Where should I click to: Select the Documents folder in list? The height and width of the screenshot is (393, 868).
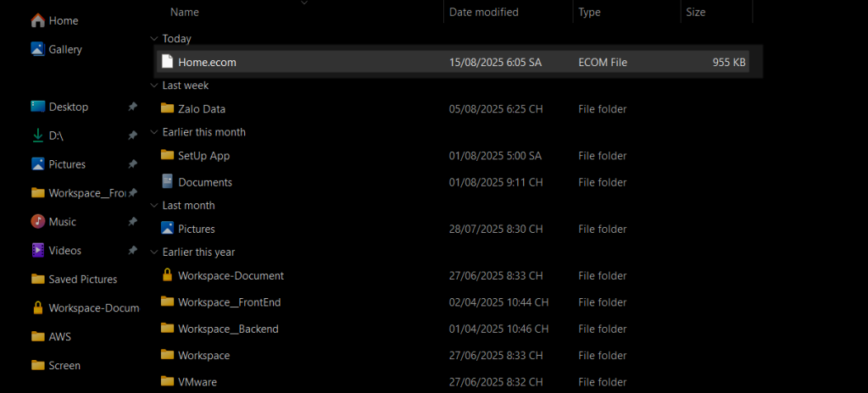(x=453, y=182)
